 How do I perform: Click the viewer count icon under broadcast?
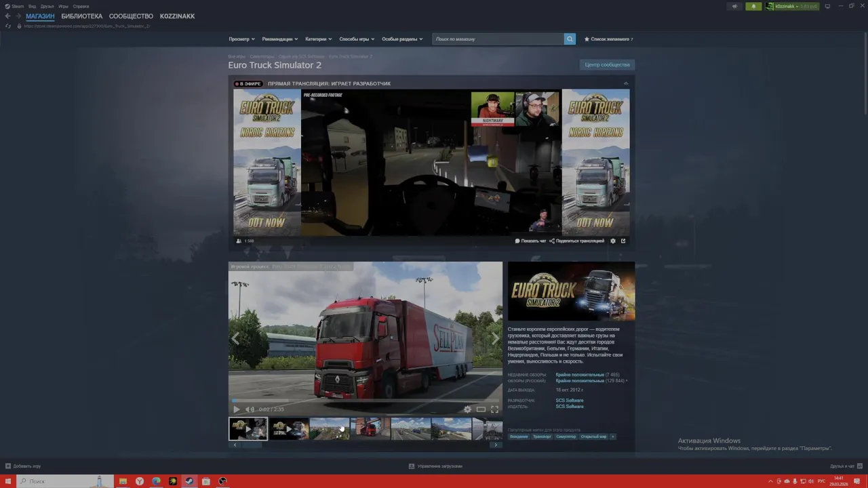click(239, 241)
